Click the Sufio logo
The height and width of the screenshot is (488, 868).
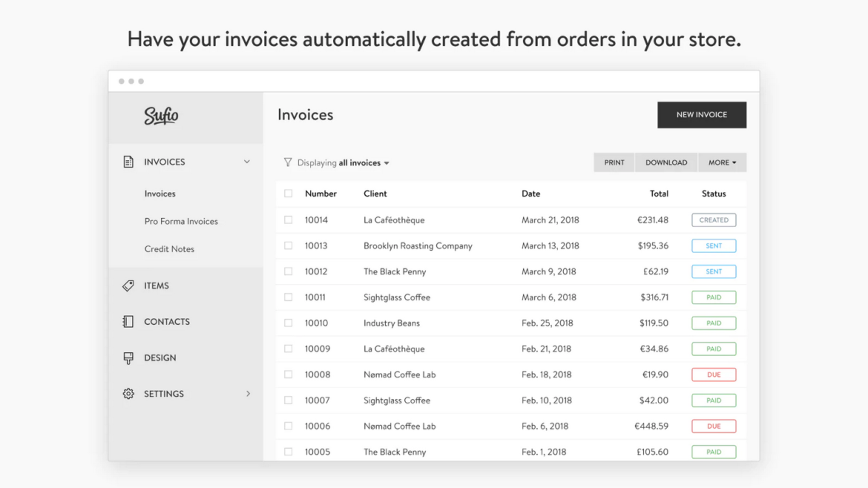coord(162,116)
